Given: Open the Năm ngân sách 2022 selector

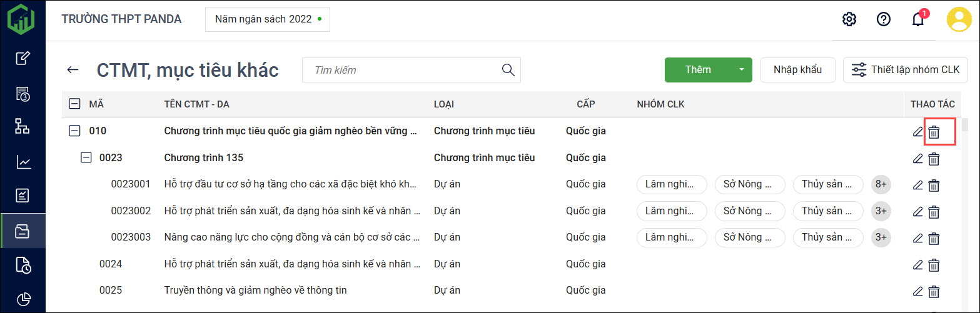Looking at the screenshot, I should [x=267, y=19].
